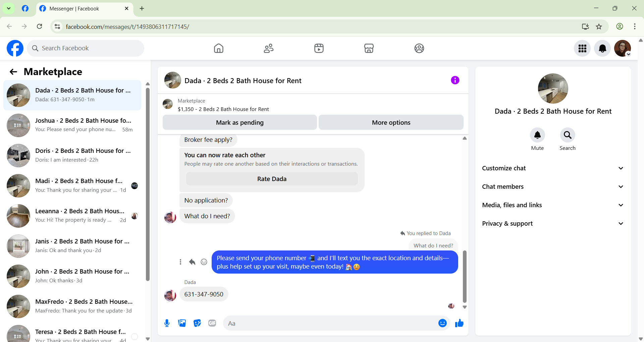The height and width of the screenshot is (342, 644).
Task: Send a thumbs-up like
Action: (x=459, y=323)
